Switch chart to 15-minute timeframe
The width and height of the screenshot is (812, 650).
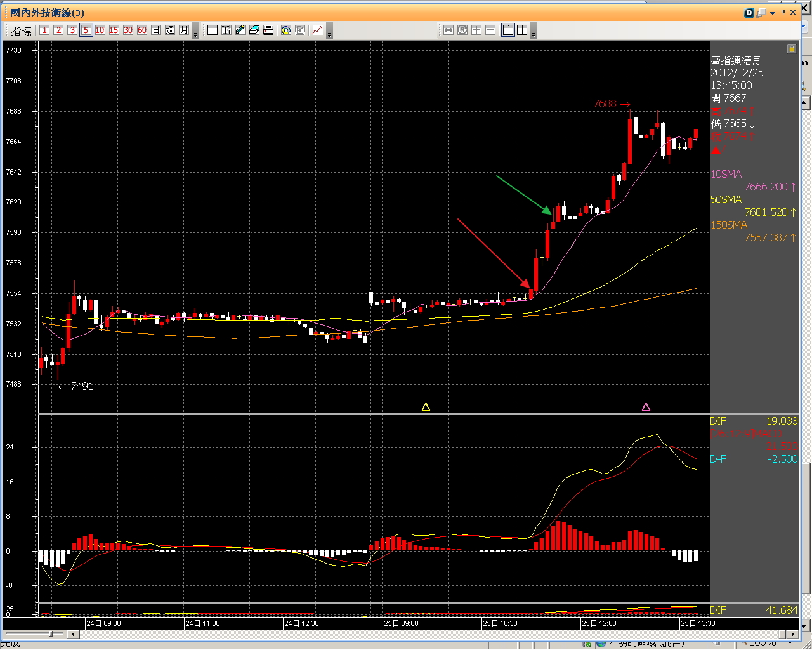click(114, 30)
